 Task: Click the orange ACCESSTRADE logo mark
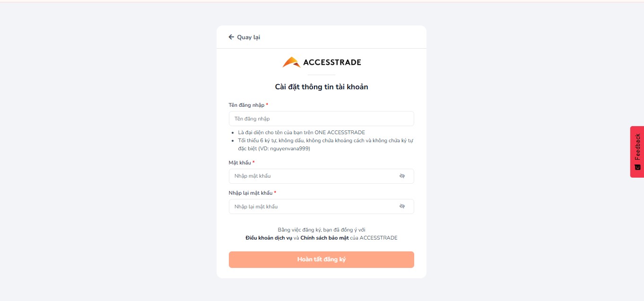[291, 62]
